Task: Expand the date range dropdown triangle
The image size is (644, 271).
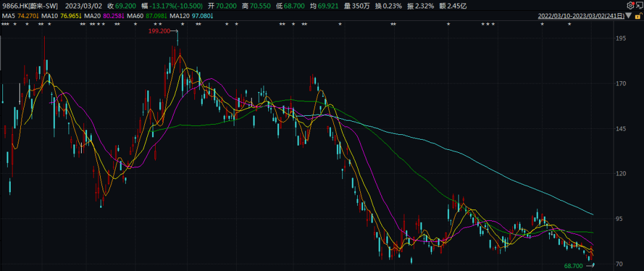Action: (x=629, y=16)
